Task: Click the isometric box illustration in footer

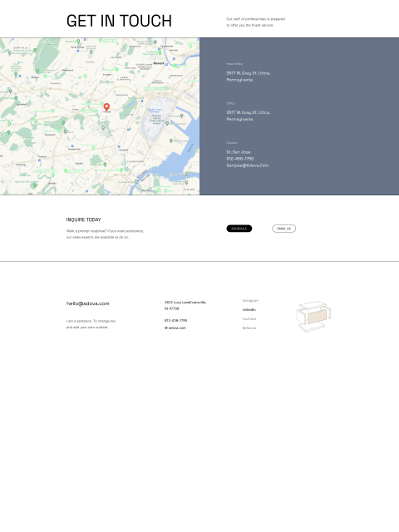Action: (x=314, y=316)
